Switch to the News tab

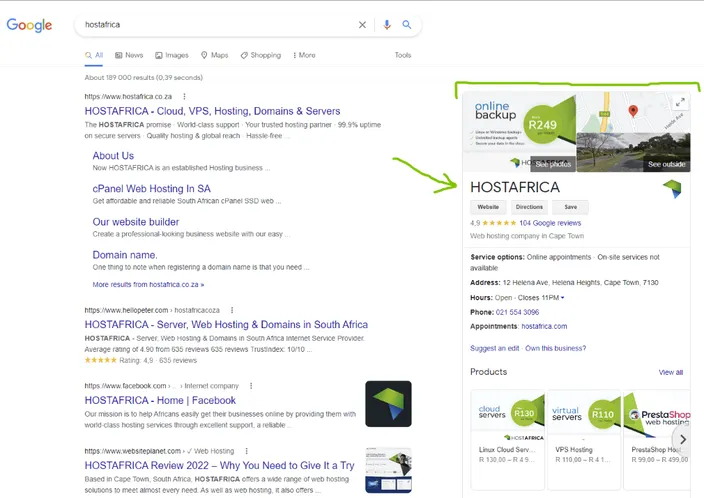(129, 55)
